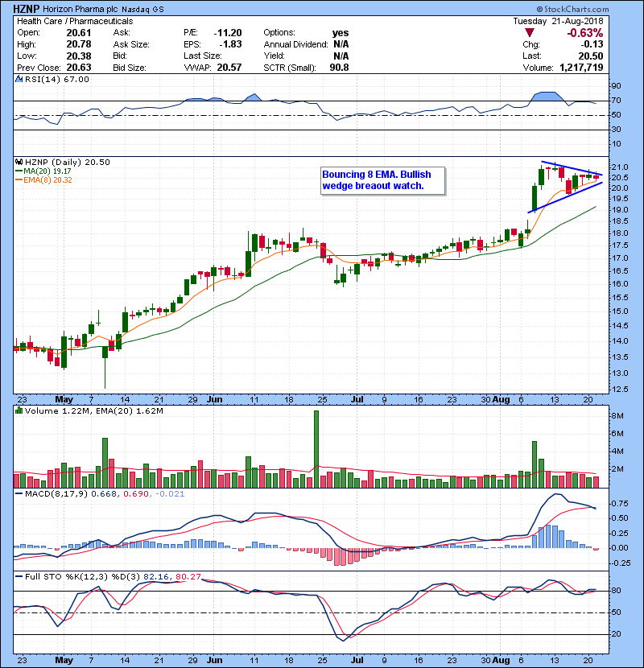Click the Prev Close value 20.63
The height and width of the screenshot is (668, 644).
coord(79,68)
